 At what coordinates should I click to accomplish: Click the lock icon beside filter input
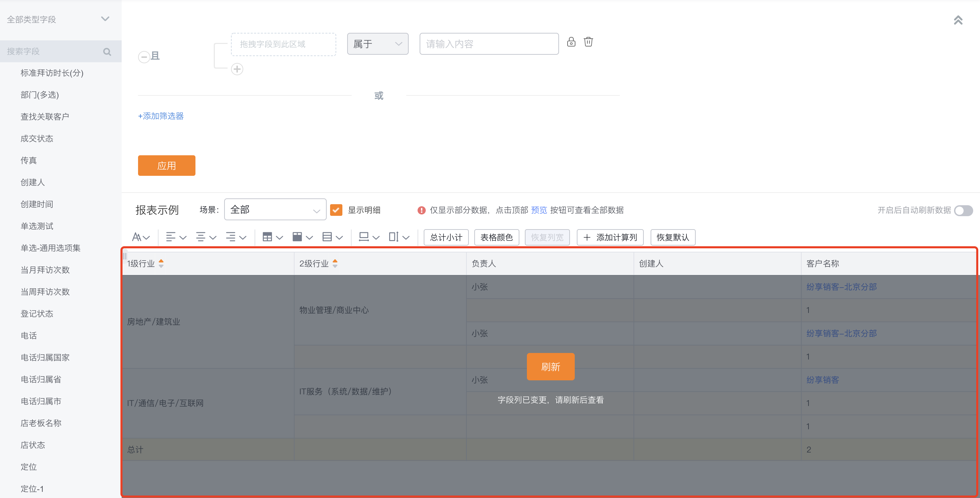(x=571, y=42)
